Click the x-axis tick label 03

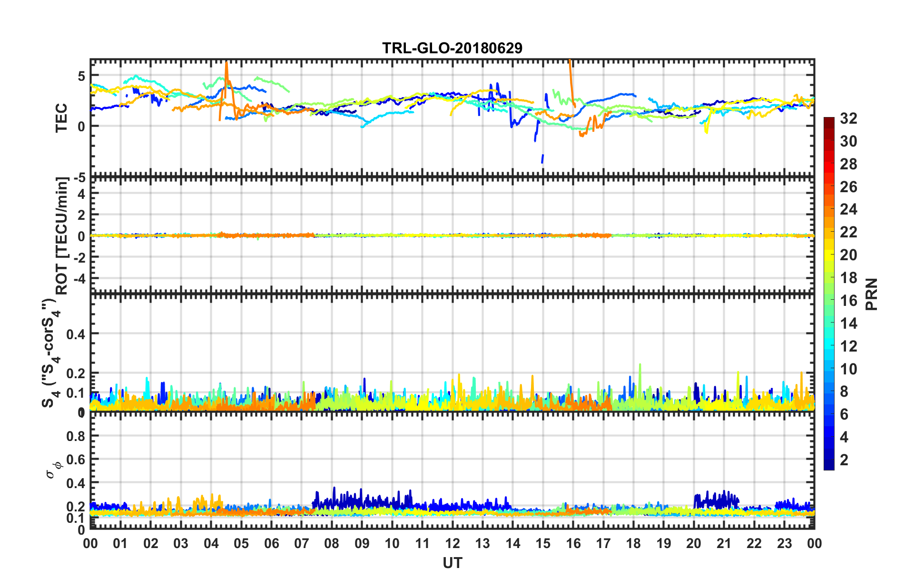[x=181, y=543]
